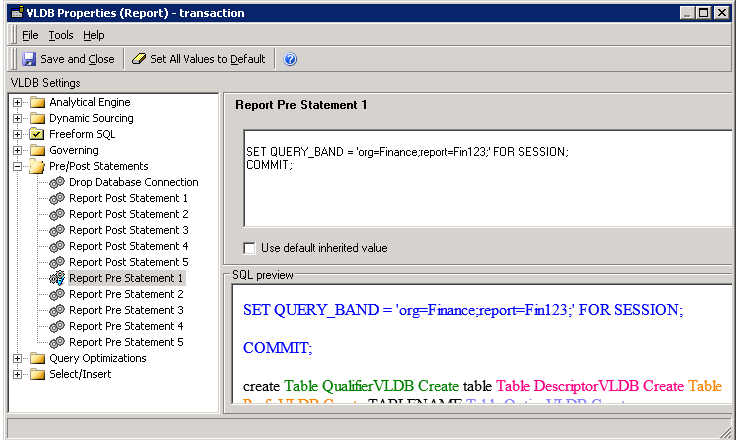This screenshot has height=440, width=740.
Task: Click the Query Optimizations folder icon
Action: (37, 359)
